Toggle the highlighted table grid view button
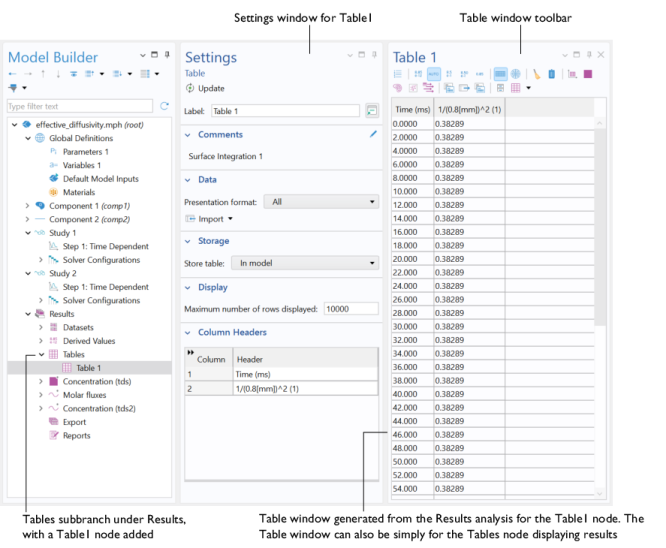Screen dimensions: 666x548 coord(500,74)
